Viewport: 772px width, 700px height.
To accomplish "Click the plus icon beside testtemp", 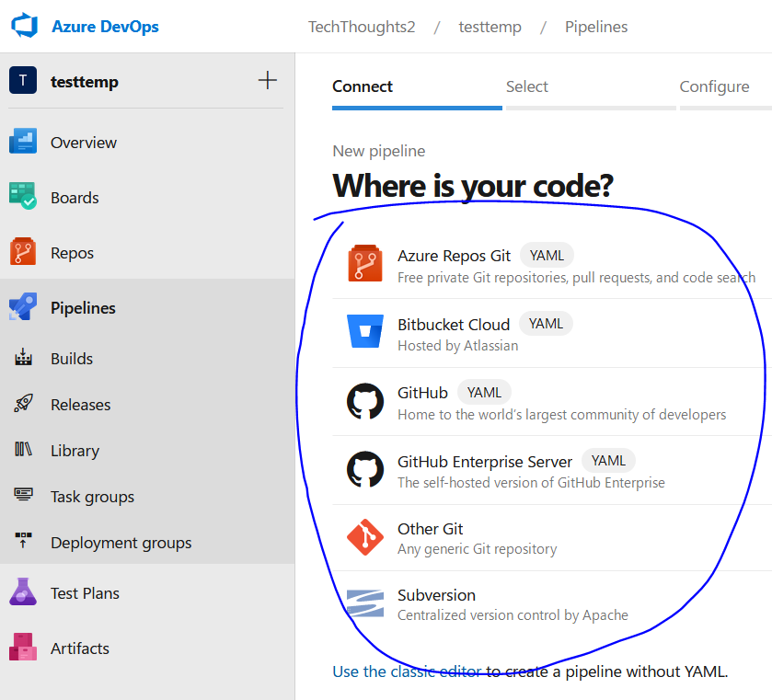I will (x=268, y=80).
